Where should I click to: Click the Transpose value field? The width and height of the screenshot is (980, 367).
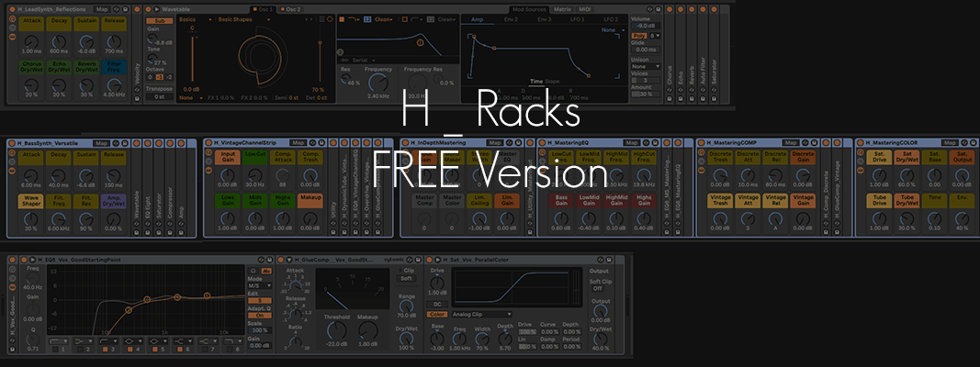(x=160, y=96)
